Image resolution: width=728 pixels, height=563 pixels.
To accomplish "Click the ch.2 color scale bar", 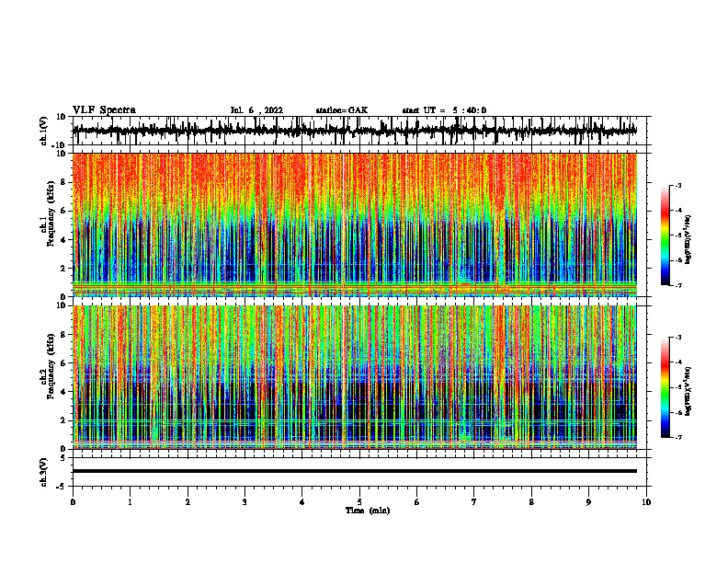I will click(665, 387).
